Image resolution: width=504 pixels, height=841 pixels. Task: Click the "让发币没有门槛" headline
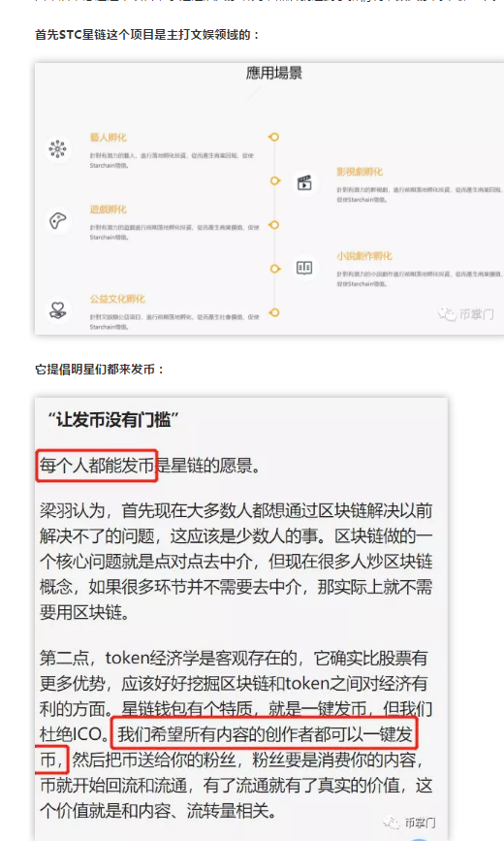coord(112,419)
